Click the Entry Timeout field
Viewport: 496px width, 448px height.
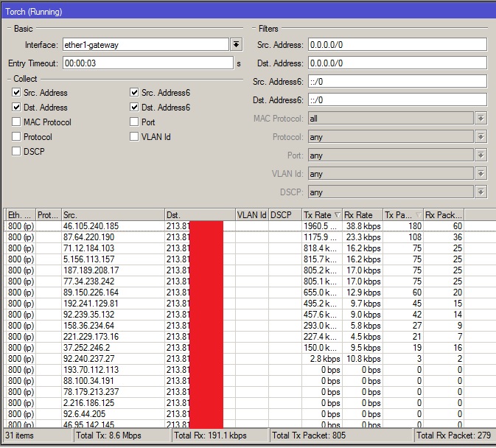(x=147, y=63)
